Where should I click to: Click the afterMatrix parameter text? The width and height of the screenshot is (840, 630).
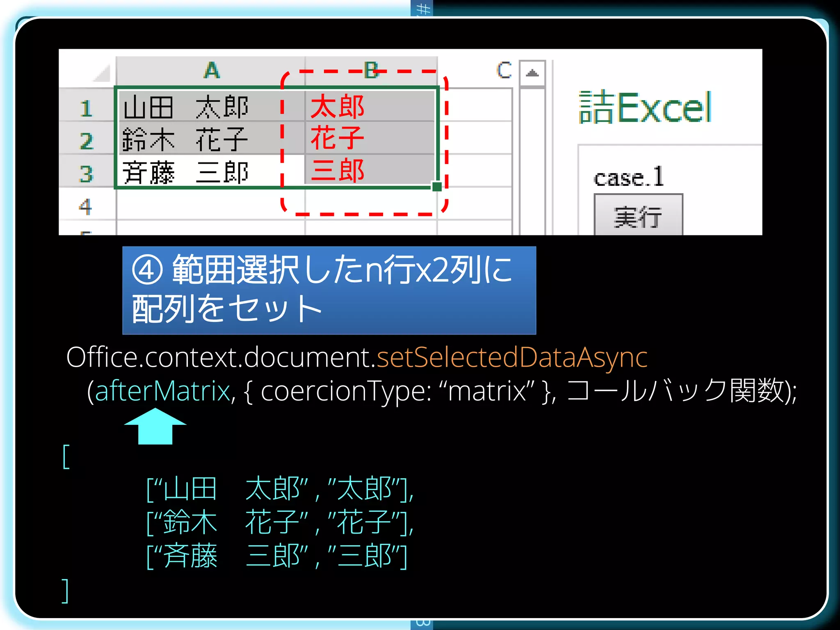coord(162,391)
